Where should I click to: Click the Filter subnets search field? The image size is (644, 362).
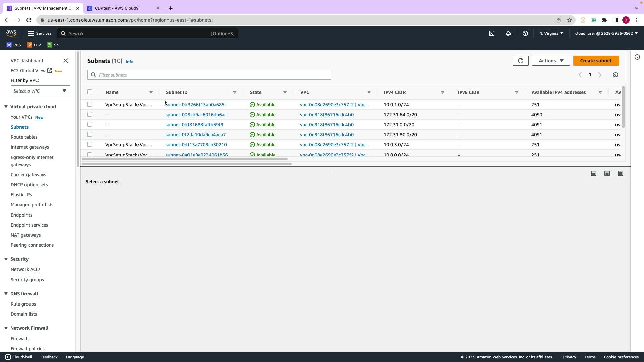tap(213, 75)
